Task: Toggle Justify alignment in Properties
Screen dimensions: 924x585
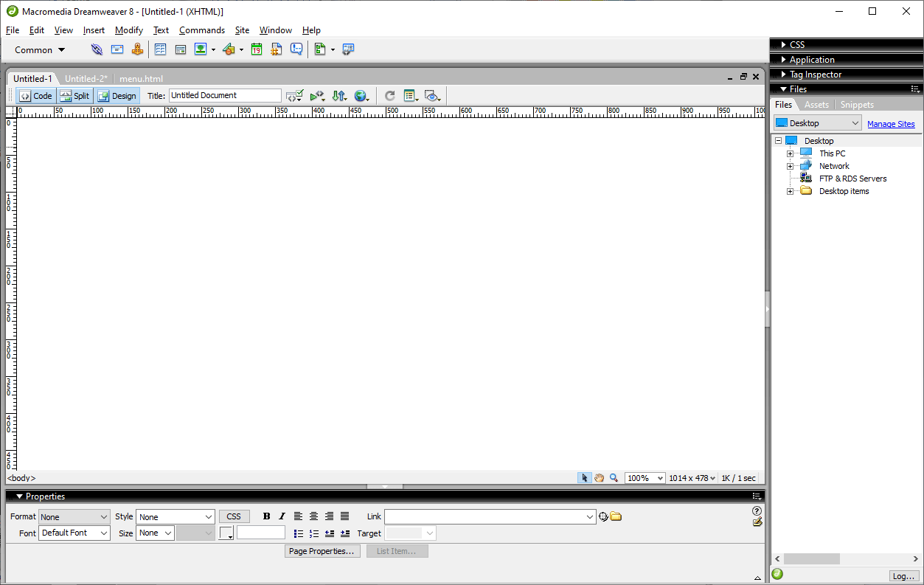Action: [x=344, y=516]
